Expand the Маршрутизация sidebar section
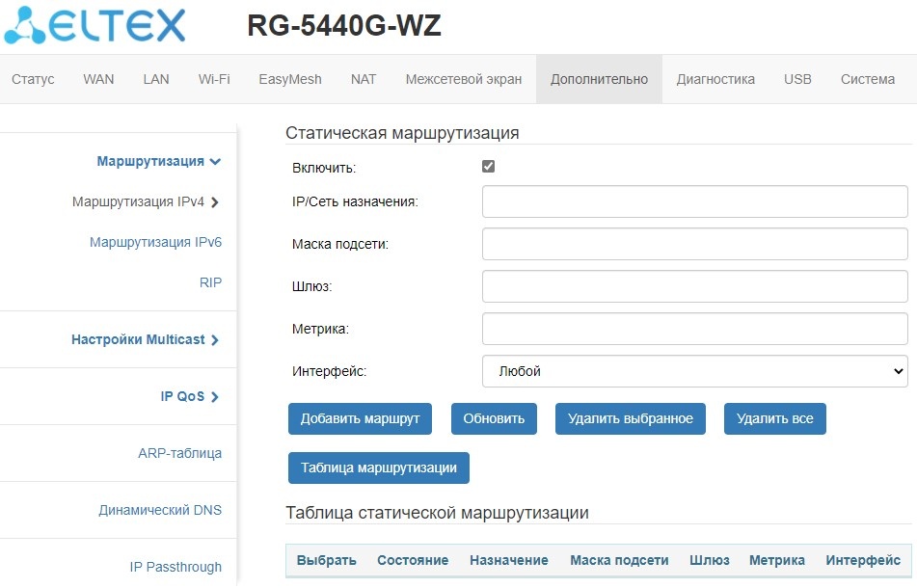This screenshot has height=588, width=917. pyautogui.click(x=159, y=161)
